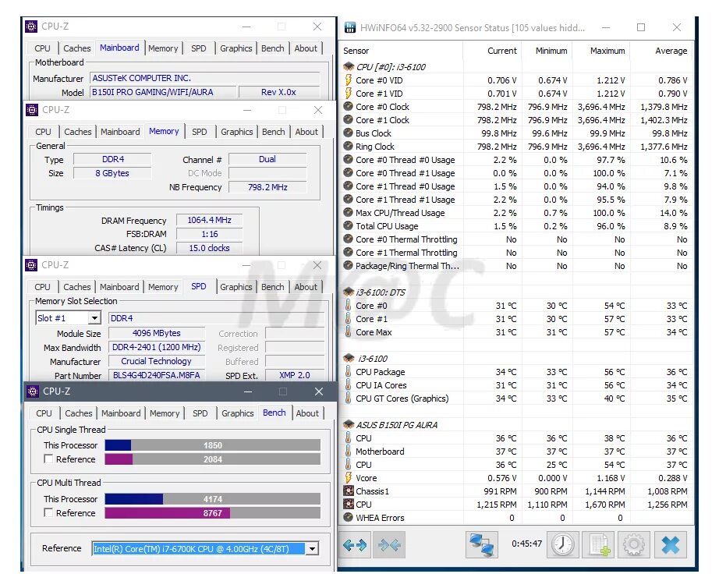Click the fan icon beside Chassis1

coord(349,491)
